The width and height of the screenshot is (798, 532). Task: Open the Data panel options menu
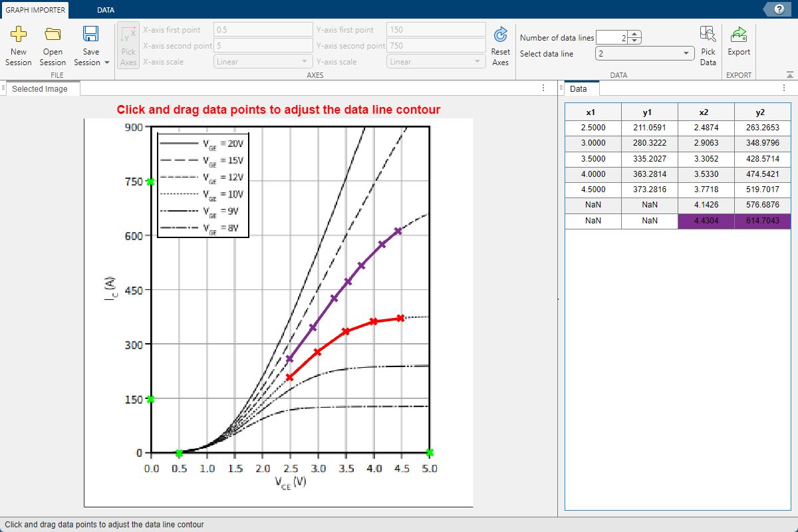tap(783, 88)
